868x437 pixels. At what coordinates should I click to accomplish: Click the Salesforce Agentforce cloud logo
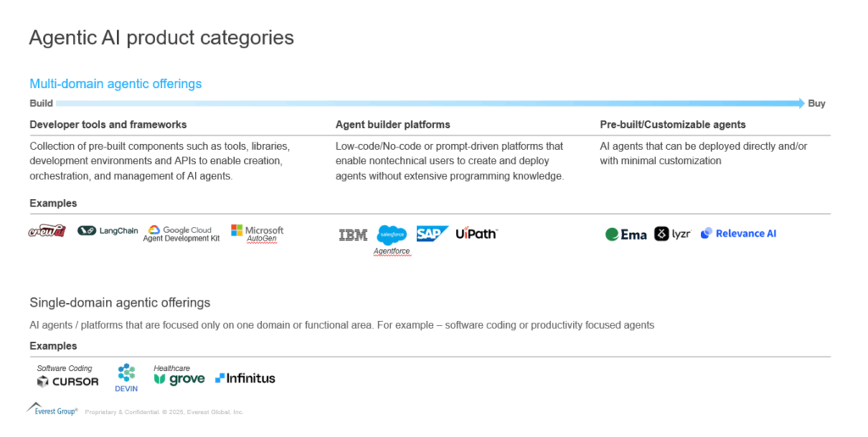tap(392, 235)
